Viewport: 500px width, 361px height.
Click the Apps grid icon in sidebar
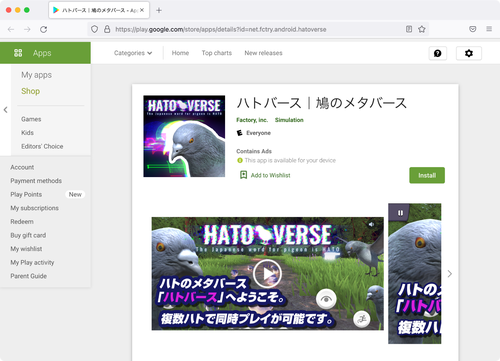tap(18, 53)
